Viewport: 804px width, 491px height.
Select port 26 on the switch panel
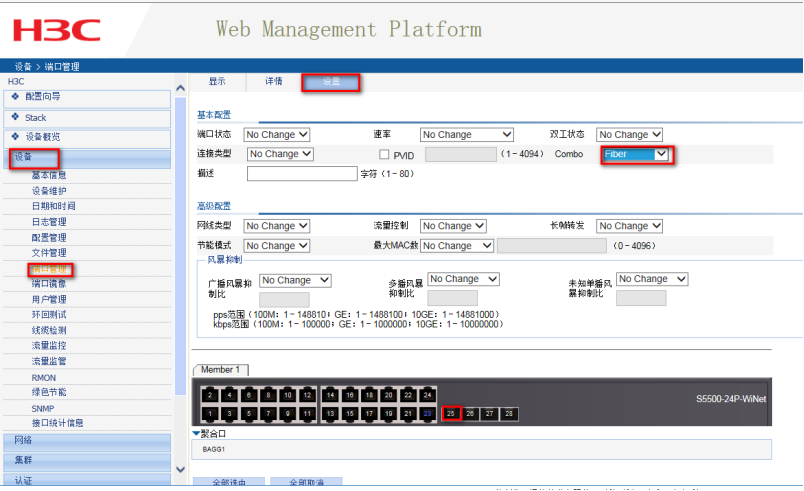[470, 413]
